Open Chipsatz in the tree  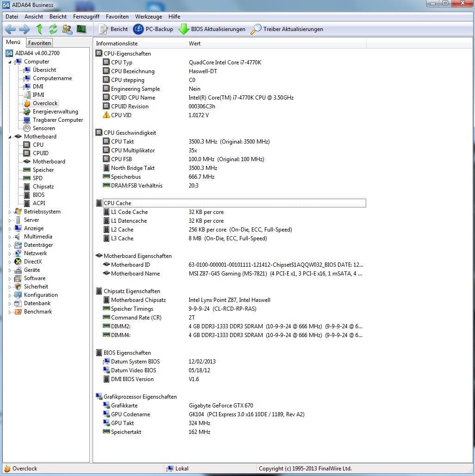(x=43, y=187)
